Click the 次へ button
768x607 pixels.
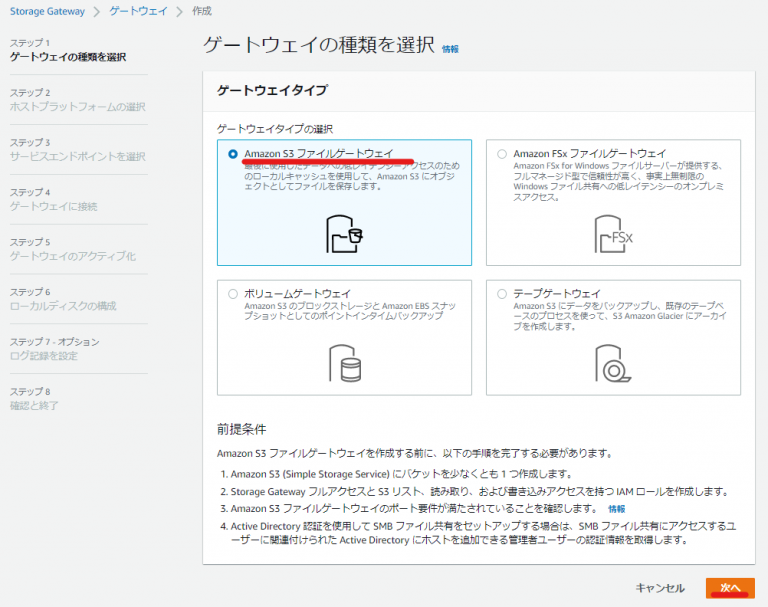point(730,588)
